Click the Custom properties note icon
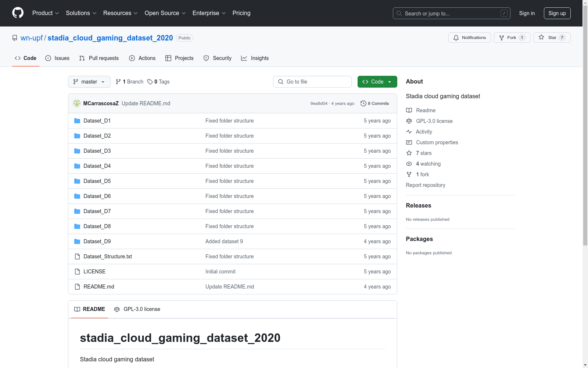This screenshot has width=588, height=368. tap(409, 142)
